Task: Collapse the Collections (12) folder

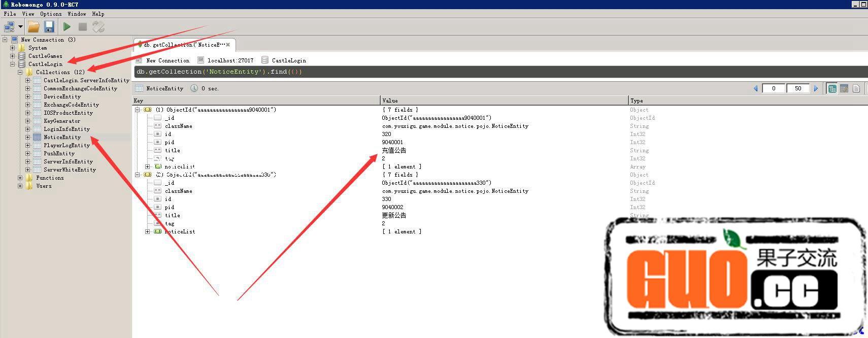Action: (20, 72)
